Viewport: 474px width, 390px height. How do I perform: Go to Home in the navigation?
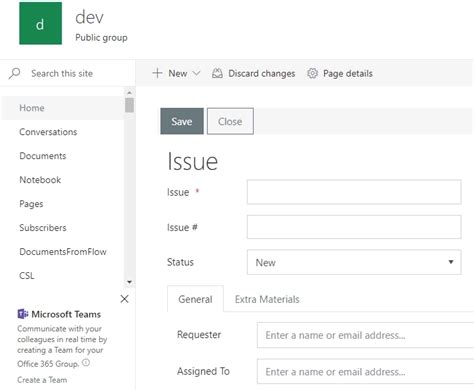[63, 108]
